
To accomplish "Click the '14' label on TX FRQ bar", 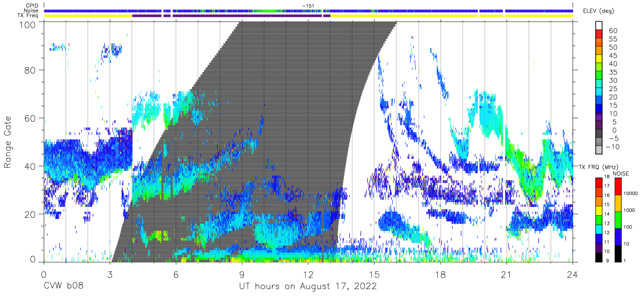I will coord(607,214).
